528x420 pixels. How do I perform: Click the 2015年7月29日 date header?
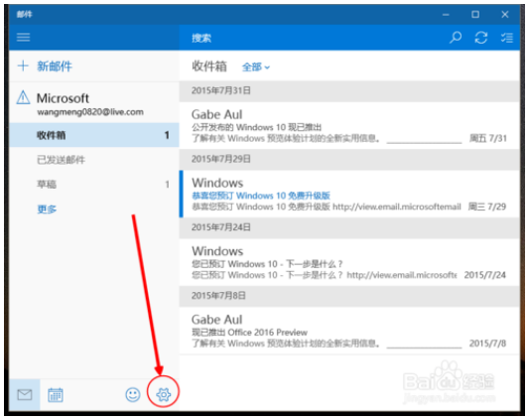349,159
